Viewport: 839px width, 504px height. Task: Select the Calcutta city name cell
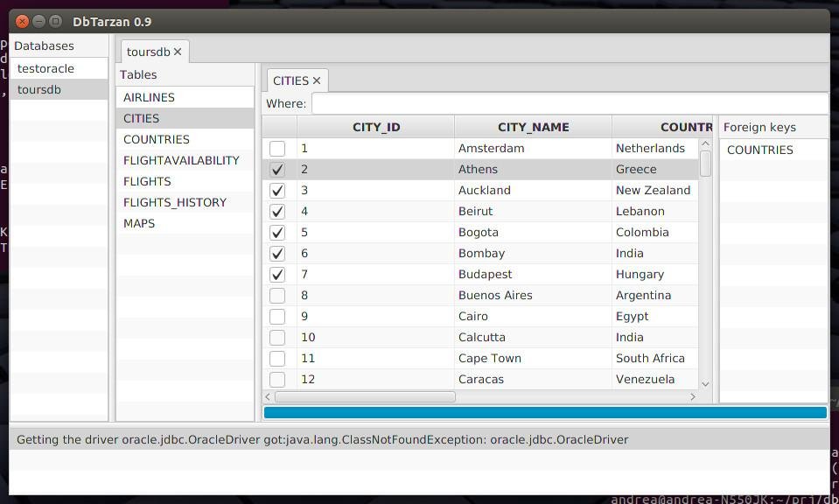pos(533,338)
